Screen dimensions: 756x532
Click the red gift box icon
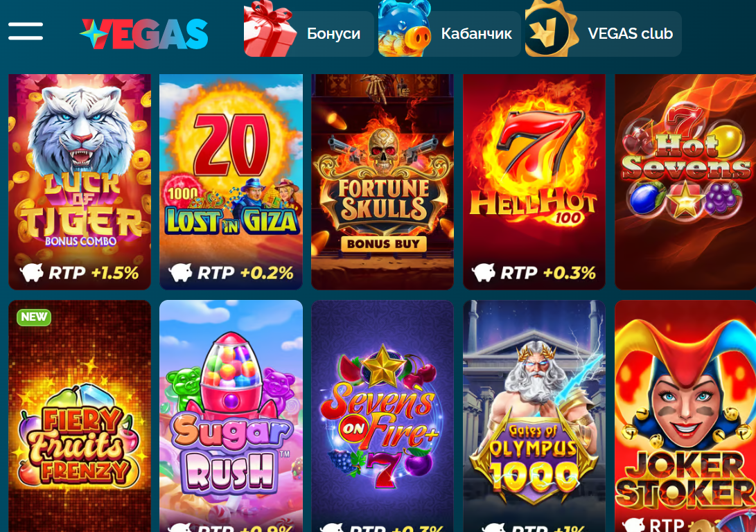[x=270, y=28]
